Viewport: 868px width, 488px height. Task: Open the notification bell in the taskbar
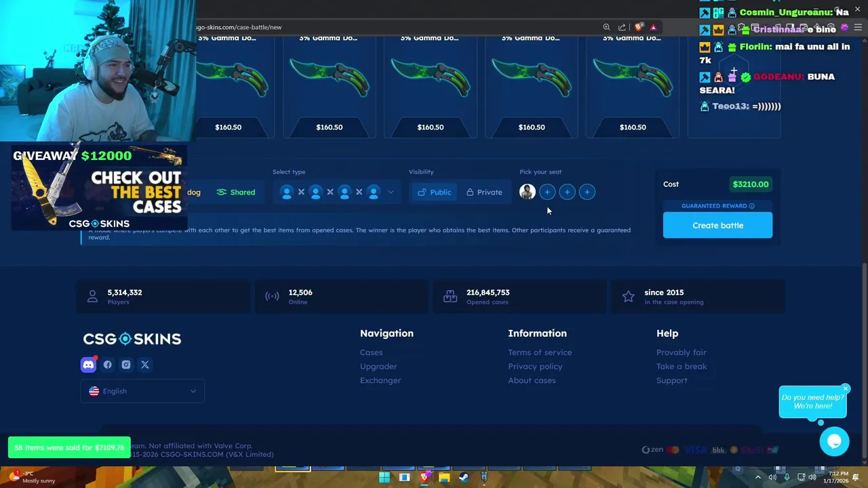click(857, 477)
